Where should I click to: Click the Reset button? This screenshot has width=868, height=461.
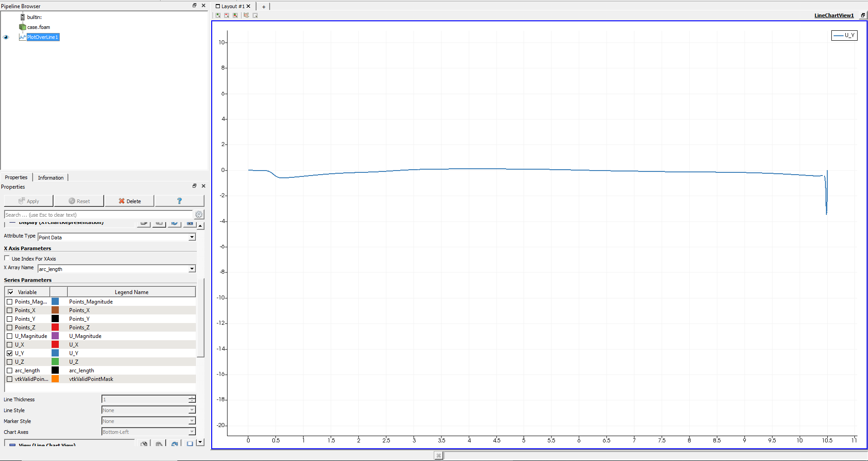[x=79, y=201]
